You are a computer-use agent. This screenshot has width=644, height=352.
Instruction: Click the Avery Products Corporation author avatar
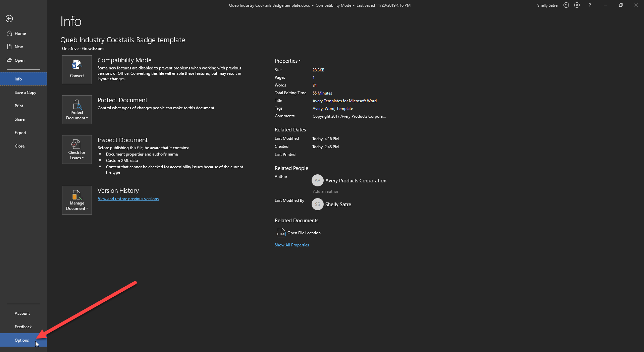coord(317,181)
